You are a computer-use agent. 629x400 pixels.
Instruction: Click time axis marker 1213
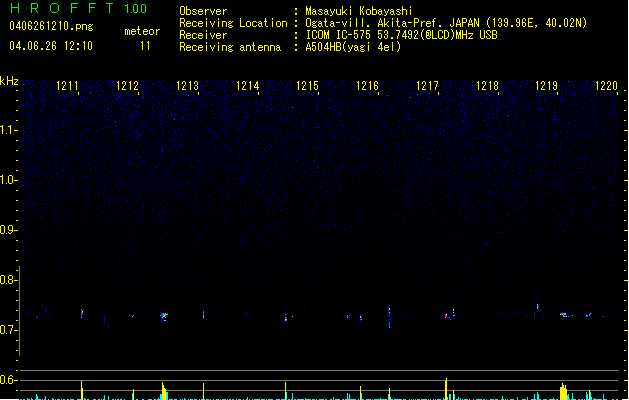tap(187, 85)
